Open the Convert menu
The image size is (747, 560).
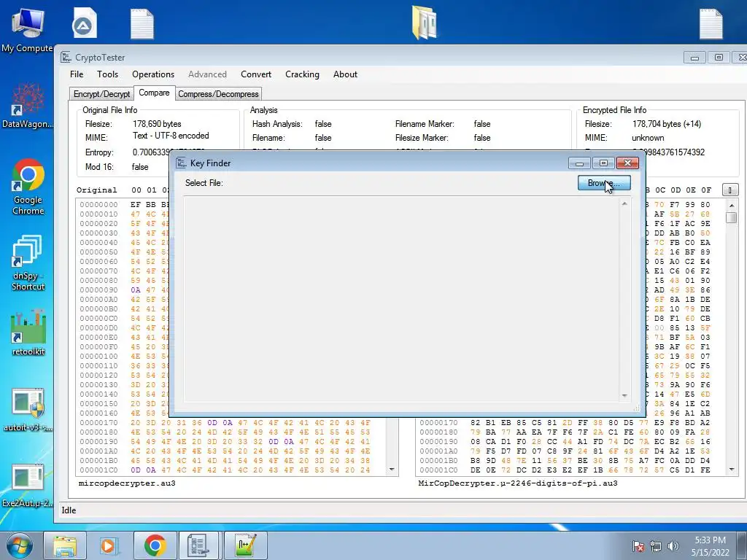tap(256, 74)
